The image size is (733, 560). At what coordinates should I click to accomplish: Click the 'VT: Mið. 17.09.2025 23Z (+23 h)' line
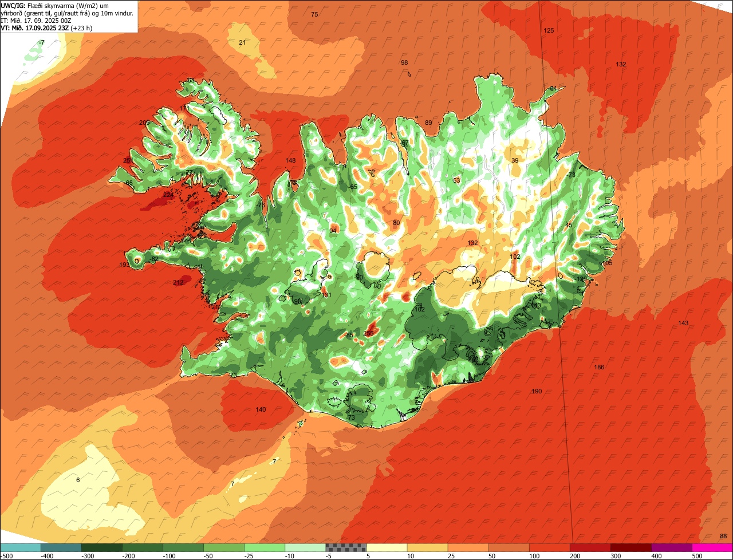click(46, 27)
